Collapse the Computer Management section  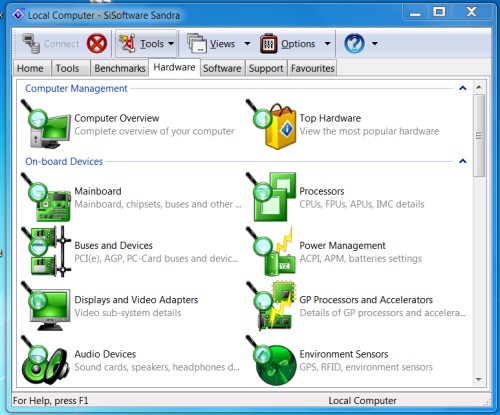click(x=463, y=88)
